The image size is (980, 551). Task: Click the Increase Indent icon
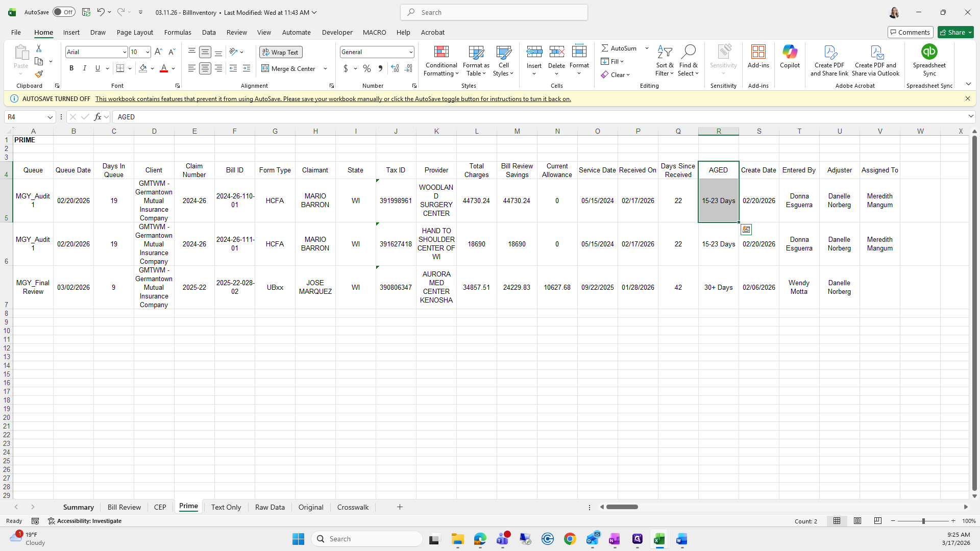[247, 68]
